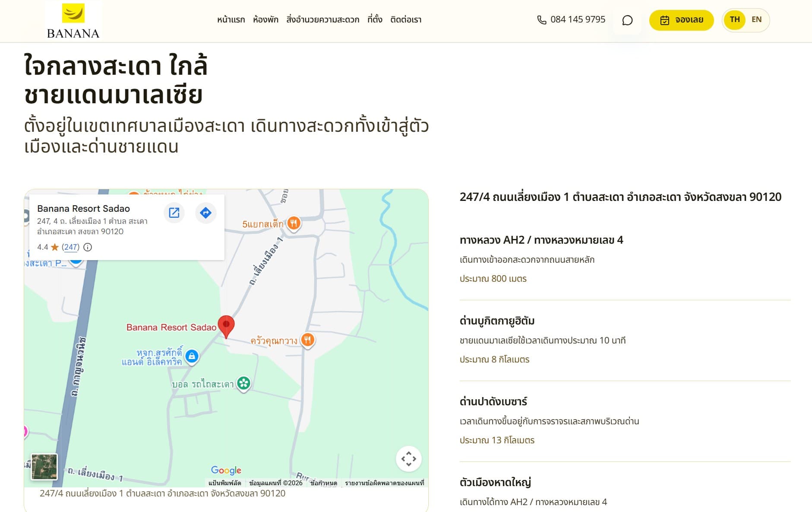Image resolution: width=812 pixels, height=512 pixels.
Task: Switch language to EN
Action: click(756, 20)
